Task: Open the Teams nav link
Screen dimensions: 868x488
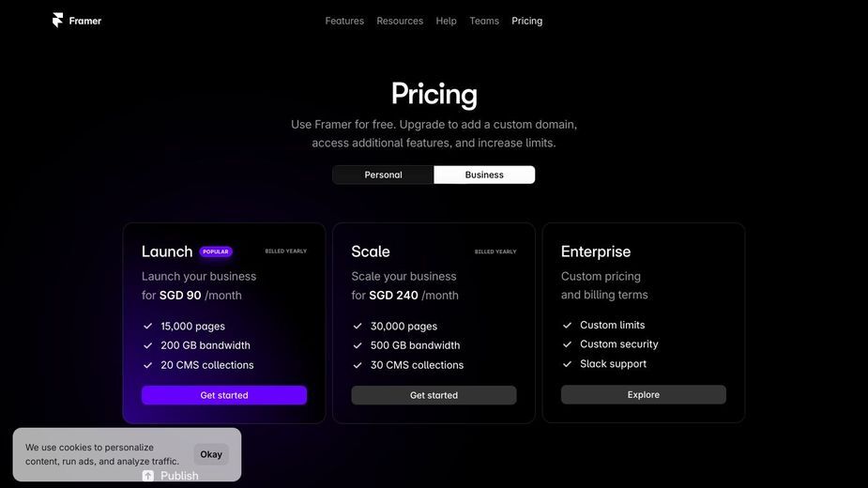Action: (484, 21)
